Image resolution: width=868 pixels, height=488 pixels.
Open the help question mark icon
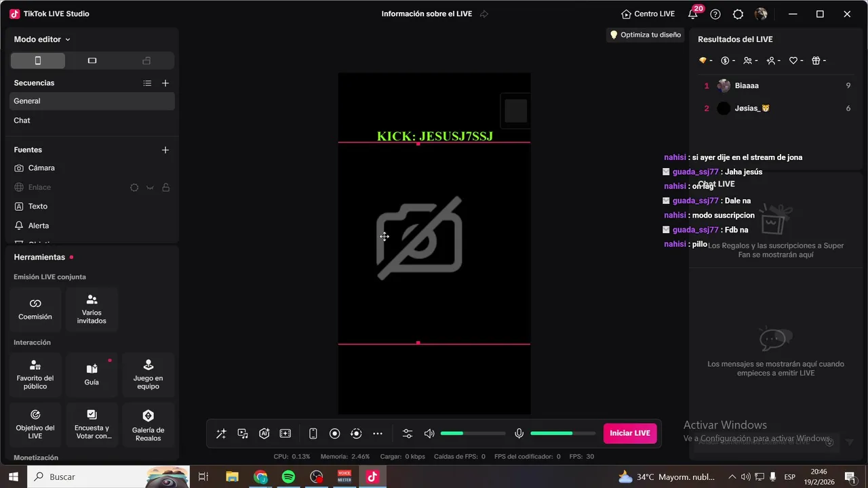[x=715, y=14]
